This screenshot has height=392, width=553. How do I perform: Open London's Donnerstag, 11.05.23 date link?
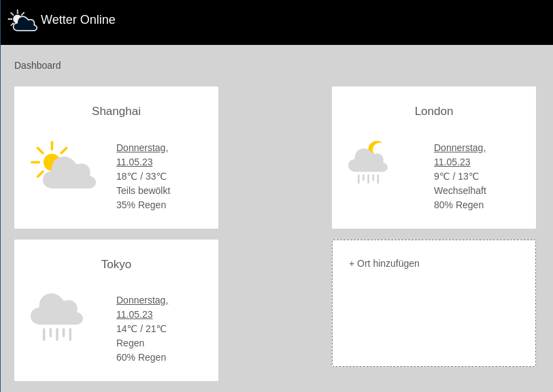point(460,155)
